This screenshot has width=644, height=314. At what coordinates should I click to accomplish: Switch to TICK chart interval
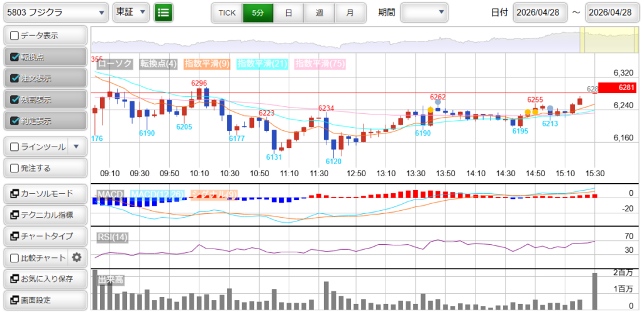[226, 12]
